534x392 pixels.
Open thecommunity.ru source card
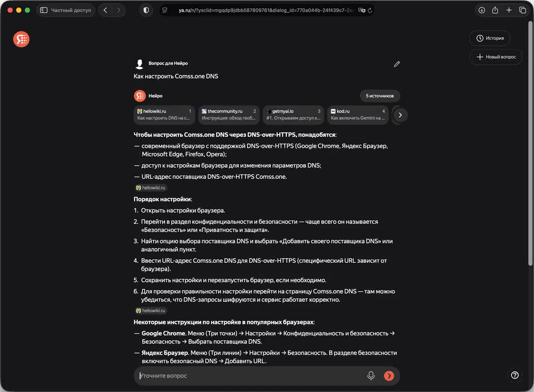(229, 115)
